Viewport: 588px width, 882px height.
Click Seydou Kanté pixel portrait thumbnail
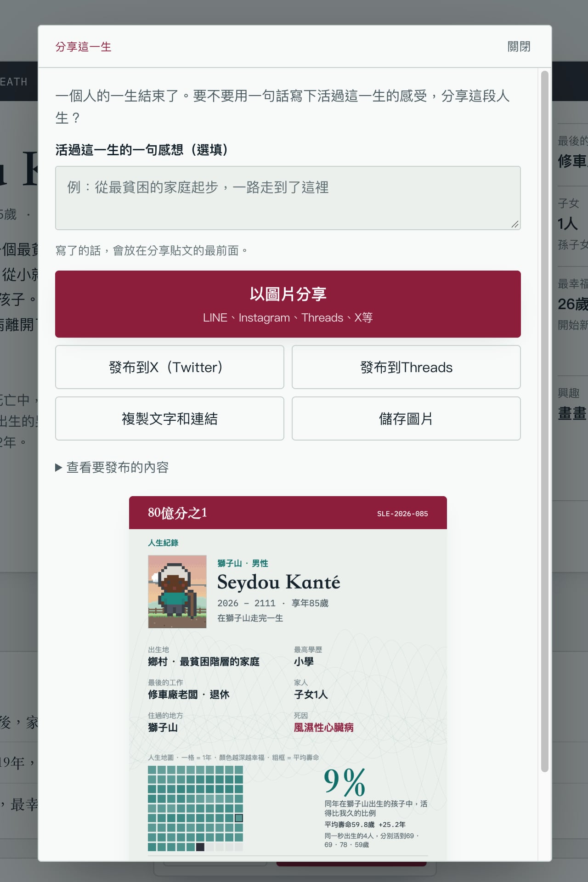pyautogui.click(x=177, y=591)
